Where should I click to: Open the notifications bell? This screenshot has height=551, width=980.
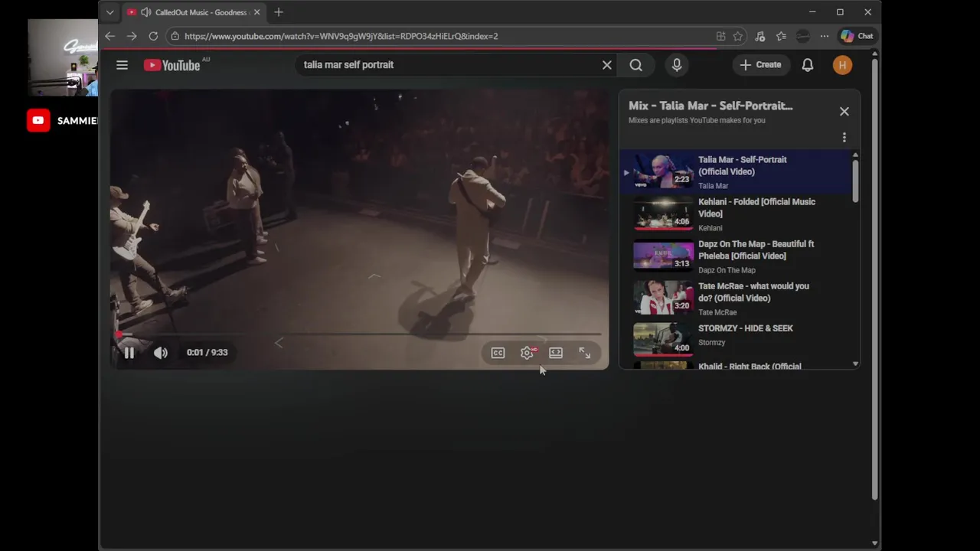pyautogui.click(x=807, y=65)
